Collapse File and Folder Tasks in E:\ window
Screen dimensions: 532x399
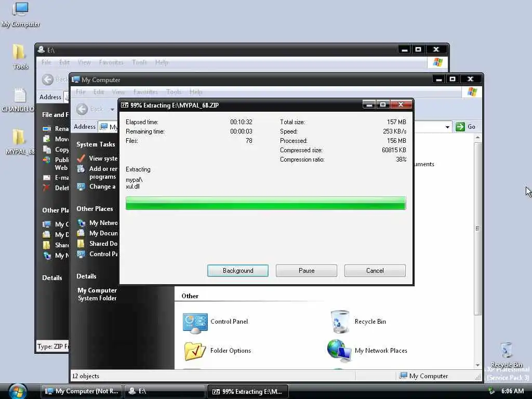(55, 115)
